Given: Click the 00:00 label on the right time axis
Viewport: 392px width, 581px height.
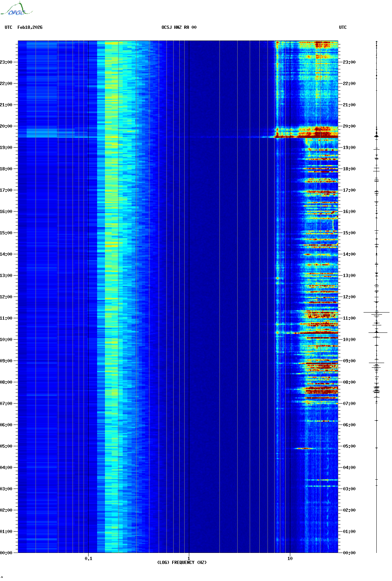Looking at the screenshot, I should click(x=349, y=553).
